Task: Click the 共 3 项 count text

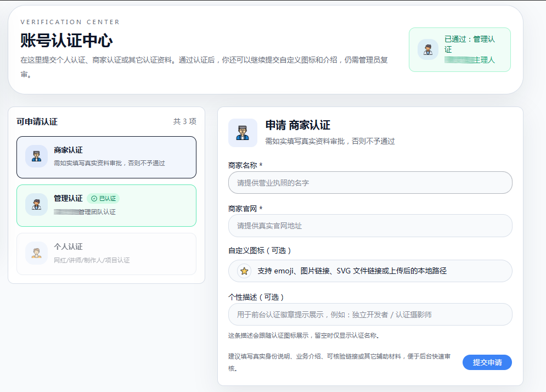Action: coord(185,121)
